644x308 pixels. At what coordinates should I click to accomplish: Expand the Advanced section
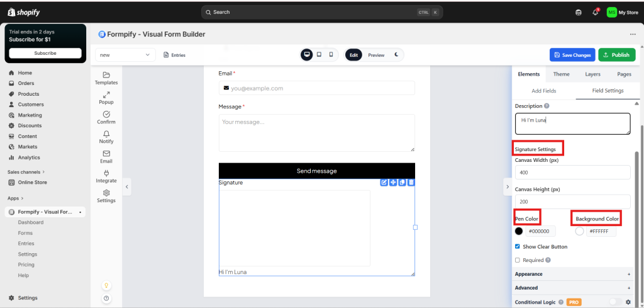[572, 288]
